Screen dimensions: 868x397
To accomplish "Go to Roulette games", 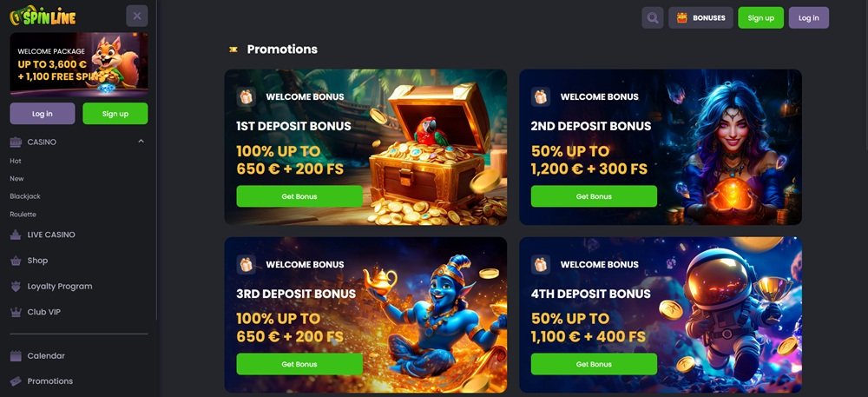I will point(23,215).
